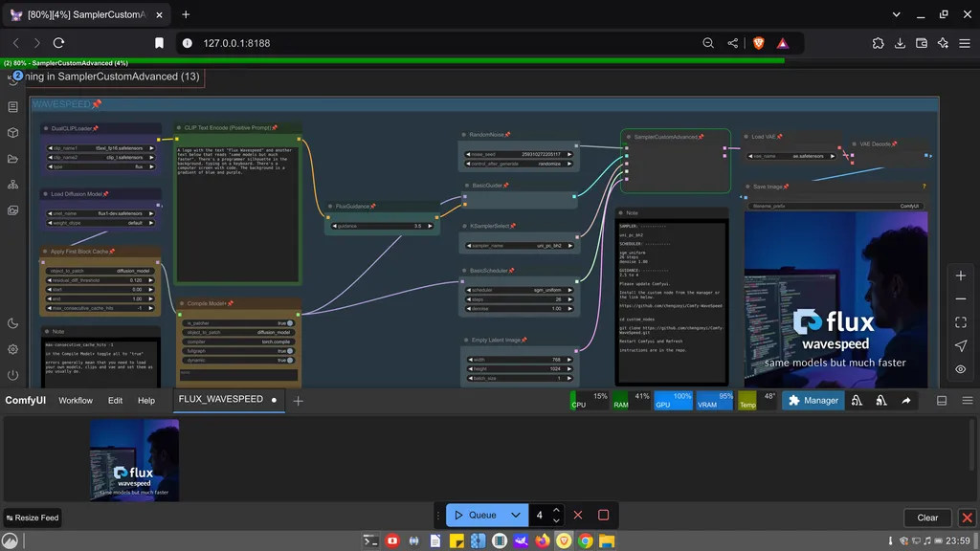Image resolution: width=980 pixels, height=551 pixels.
Task: Open the clip_name1 model selector
Action: click(x=100, y=148)
